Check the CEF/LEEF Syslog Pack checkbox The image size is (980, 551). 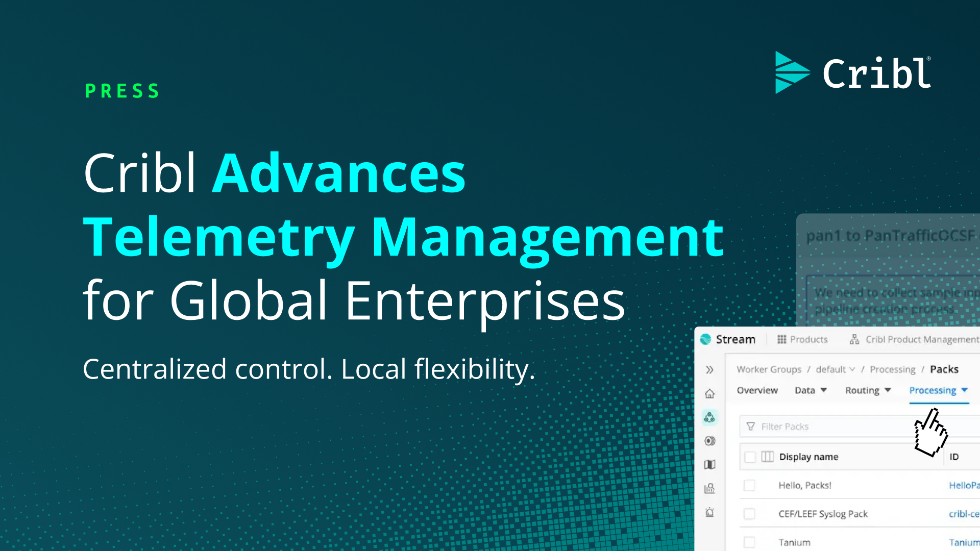(750, 514)
